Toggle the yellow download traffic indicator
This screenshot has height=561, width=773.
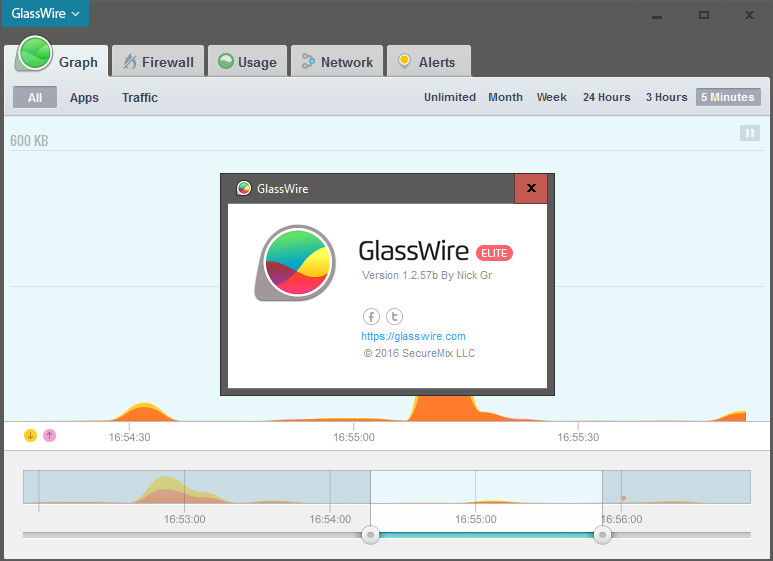point(31,435)
